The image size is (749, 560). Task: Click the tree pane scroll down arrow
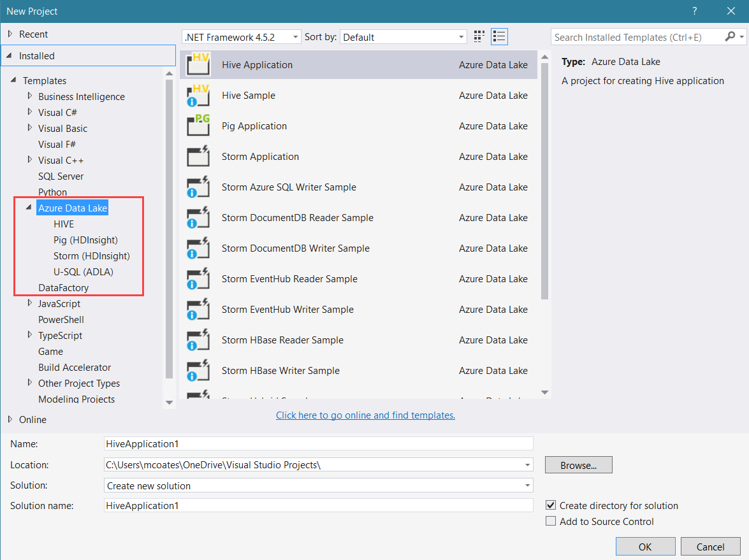(x=169, y=403)
